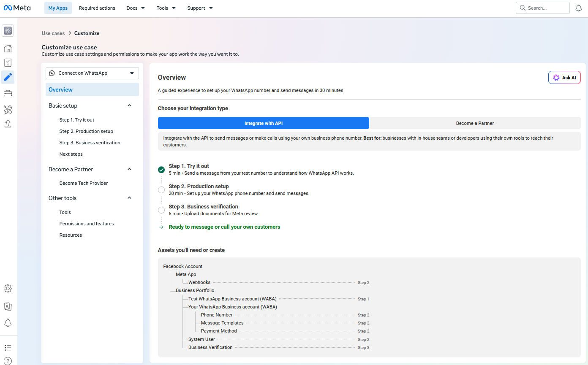
Task: Click the green checkmark beside Step 1
Action: 161,170
